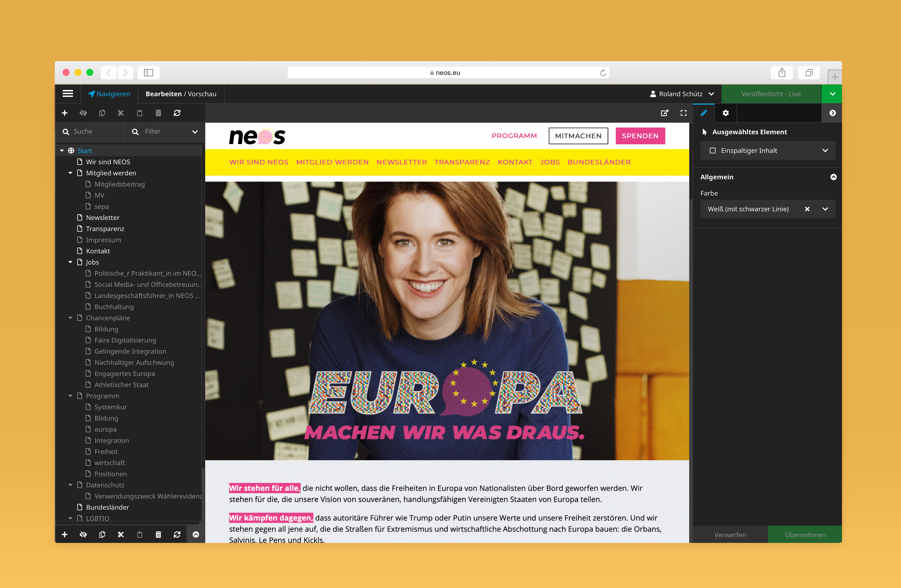Open the Einspaltiger Inhalt element selector
This screenshot has height=588, width=901.
(x=768, y=151)
